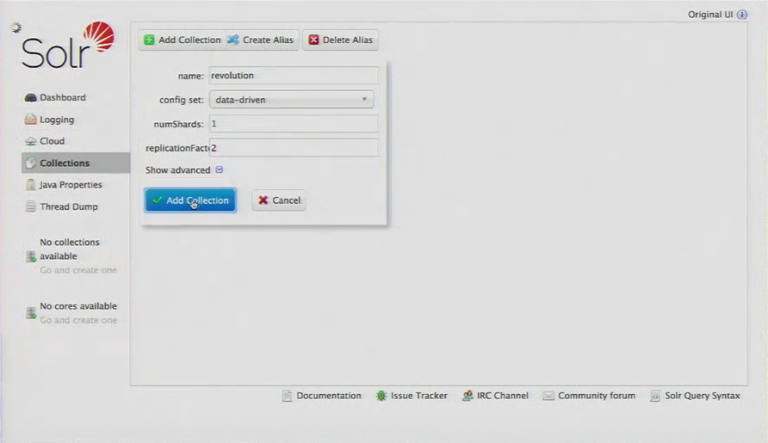The width and height of the screenshot is (768, 443).
Task: Click the Original UI info icon
Action: (742, 15)
